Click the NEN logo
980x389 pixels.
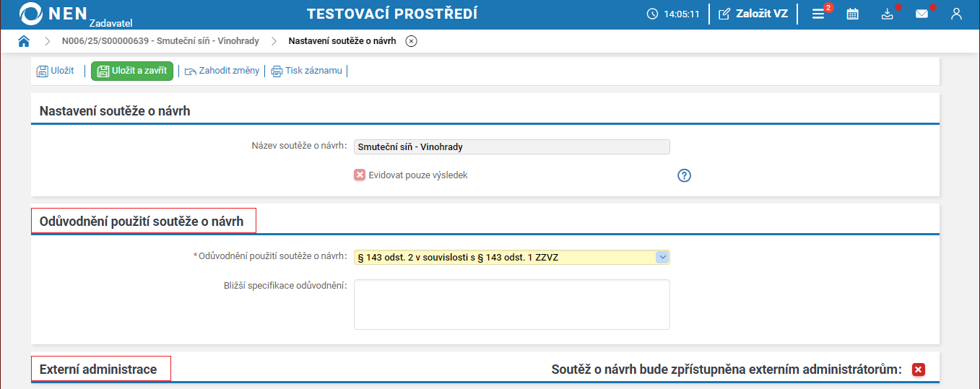[54, 14]
